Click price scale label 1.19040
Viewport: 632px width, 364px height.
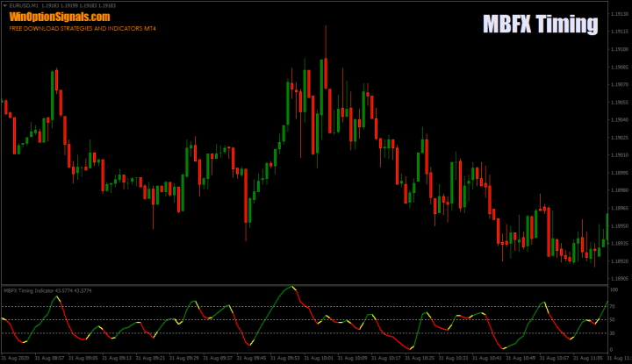click(620, 119)
